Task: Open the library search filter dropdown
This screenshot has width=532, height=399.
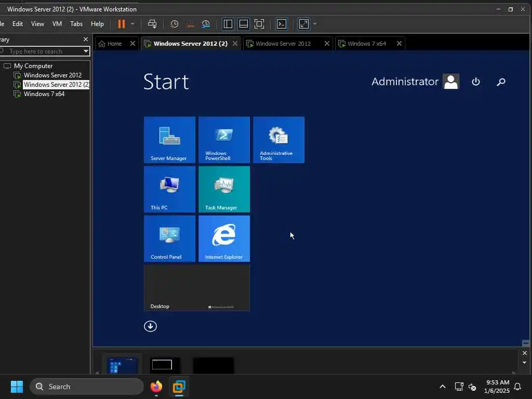Action: pos(86,51)
